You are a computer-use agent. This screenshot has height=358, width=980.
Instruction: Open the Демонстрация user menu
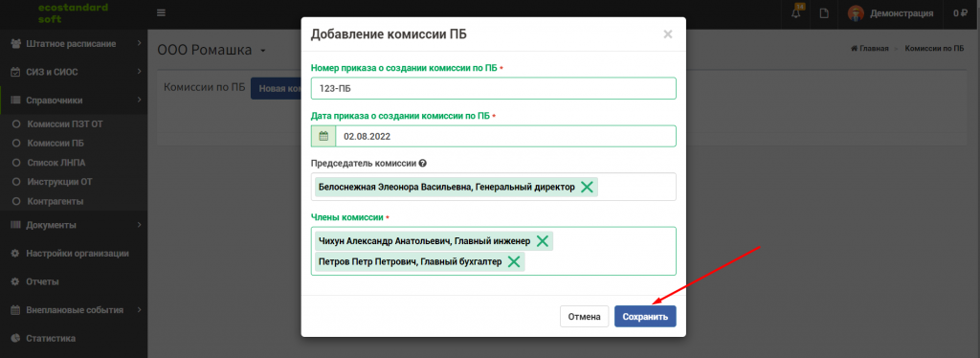pyautogui.click(x=902, y=13)
